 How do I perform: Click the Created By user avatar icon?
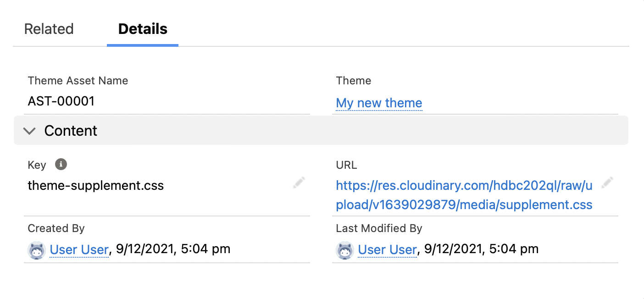tap(37, 250)
